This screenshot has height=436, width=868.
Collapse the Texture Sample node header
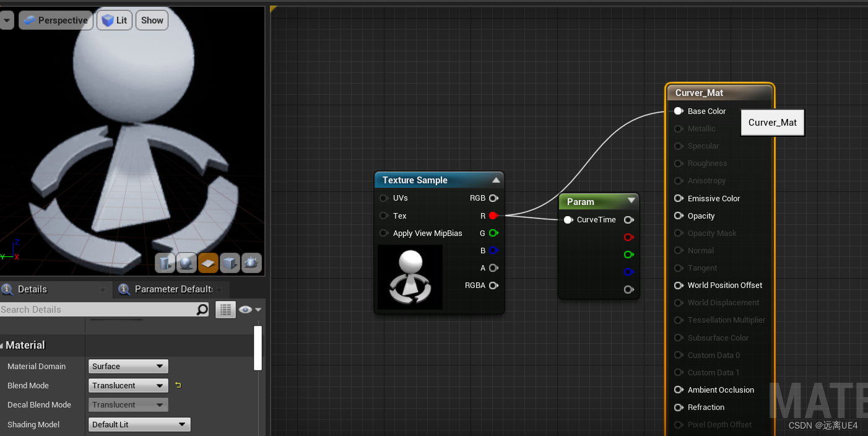(495, 180)
